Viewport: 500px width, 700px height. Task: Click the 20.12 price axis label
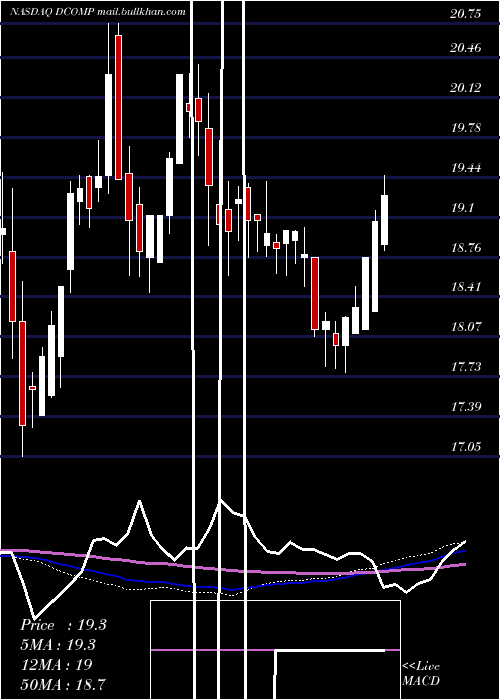(466, 88)
